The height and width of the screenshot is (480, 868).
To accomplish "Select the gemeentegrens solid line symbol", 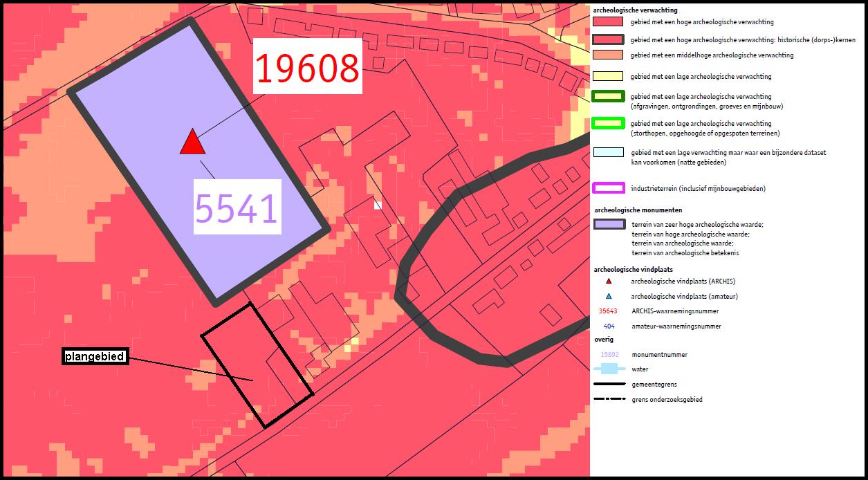I will pos(609,384).
